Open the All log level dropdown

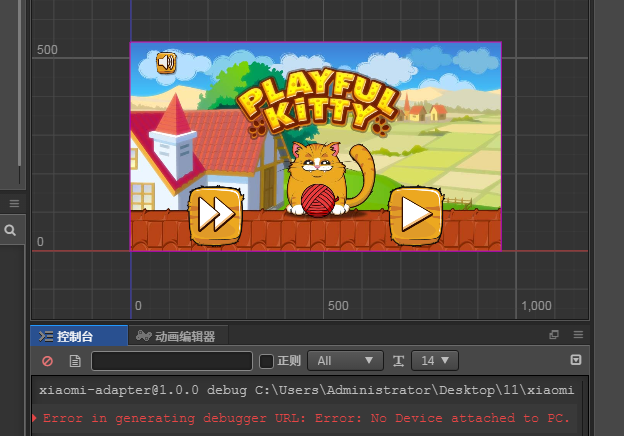[345, 360]
